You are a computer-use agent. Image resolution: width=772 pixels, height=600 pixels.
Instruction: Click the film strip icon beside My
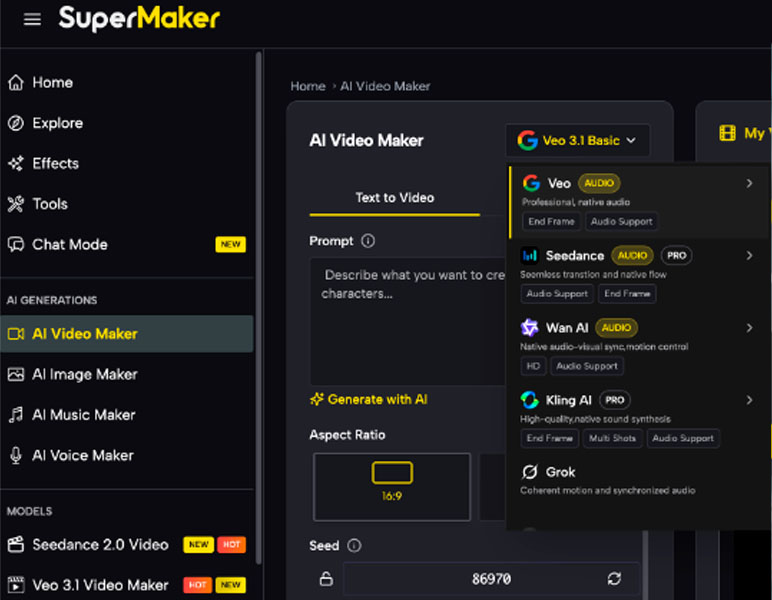(727, 133)
